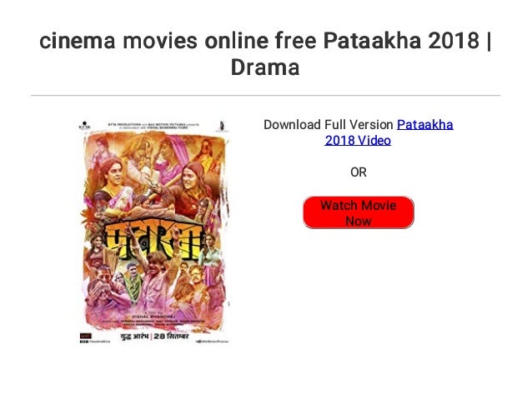Click the page heading mentioning Pataakha 2018
This screenshot has width=532, height=399.
tap(265, 53)
